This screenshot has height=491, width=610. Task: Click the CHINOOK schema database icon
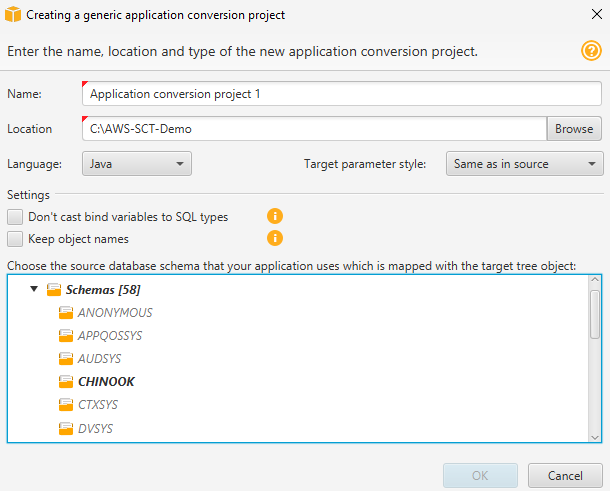[67, 381]
